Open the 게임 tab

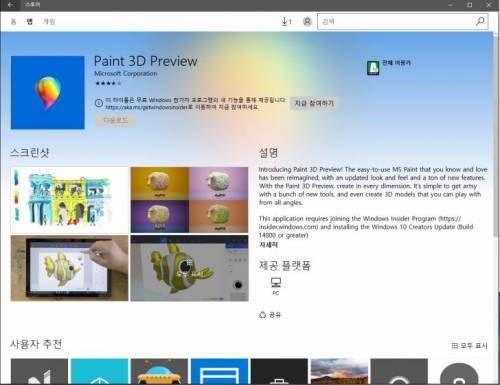[49, 22]
